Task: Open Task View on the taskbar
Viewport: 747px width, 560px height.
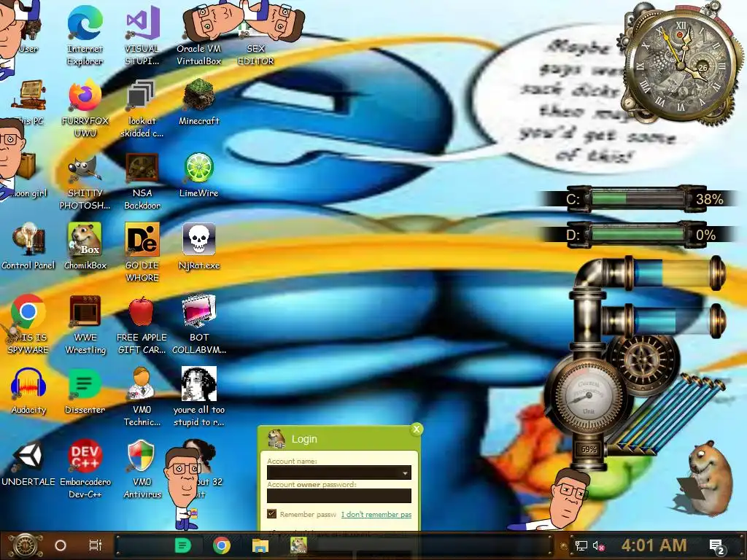Action: 96,545
